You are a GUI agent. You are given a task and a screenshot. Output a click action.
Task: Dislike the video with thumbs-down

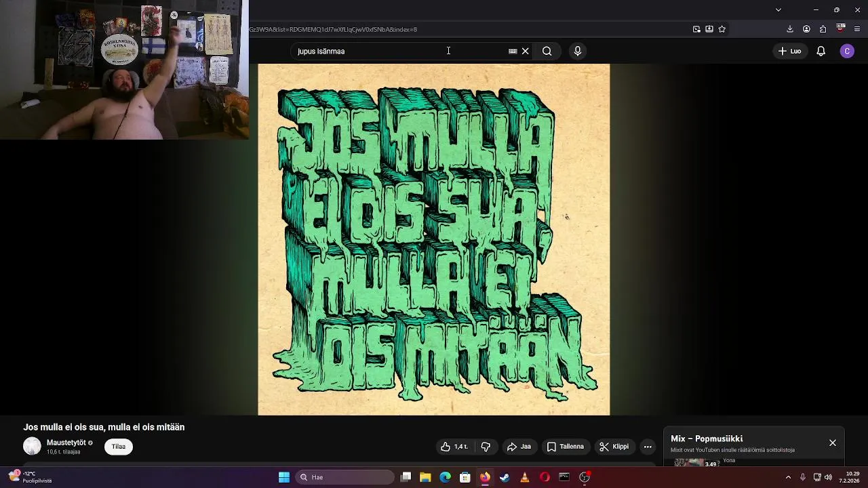tap(486, 447)
